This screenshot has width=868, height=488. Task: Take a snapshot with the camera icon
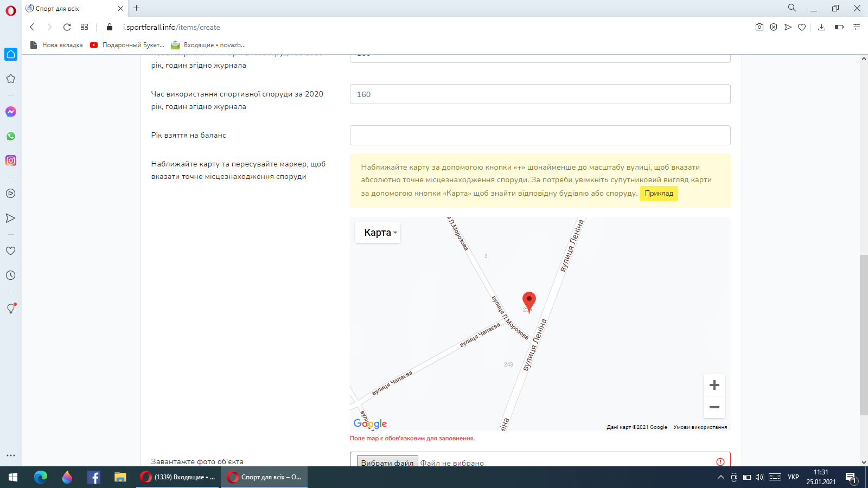coord(759,27)
